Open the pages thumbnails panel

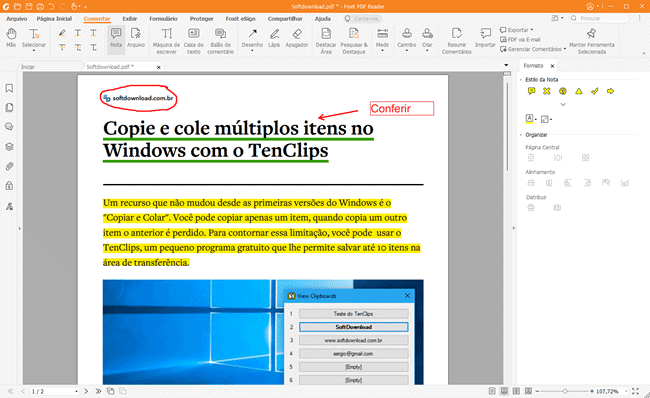[x=9, y=108]
